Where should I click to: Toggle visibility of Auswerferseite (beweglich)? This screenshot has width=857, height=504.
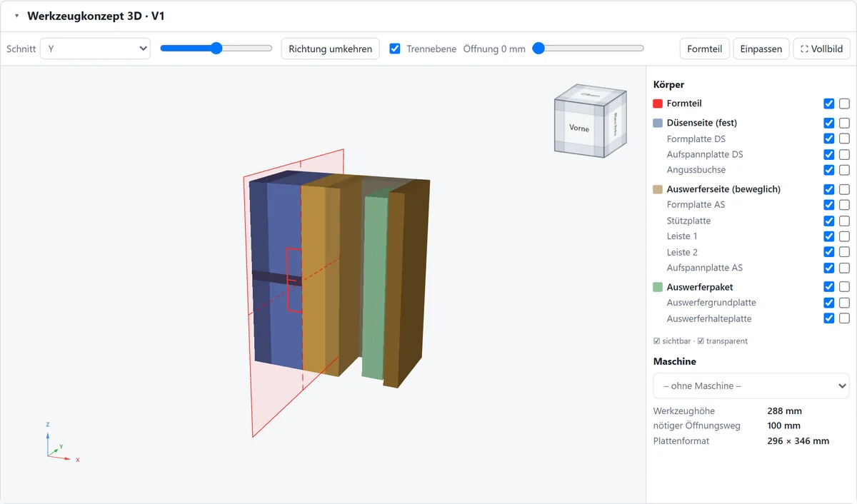829,189
